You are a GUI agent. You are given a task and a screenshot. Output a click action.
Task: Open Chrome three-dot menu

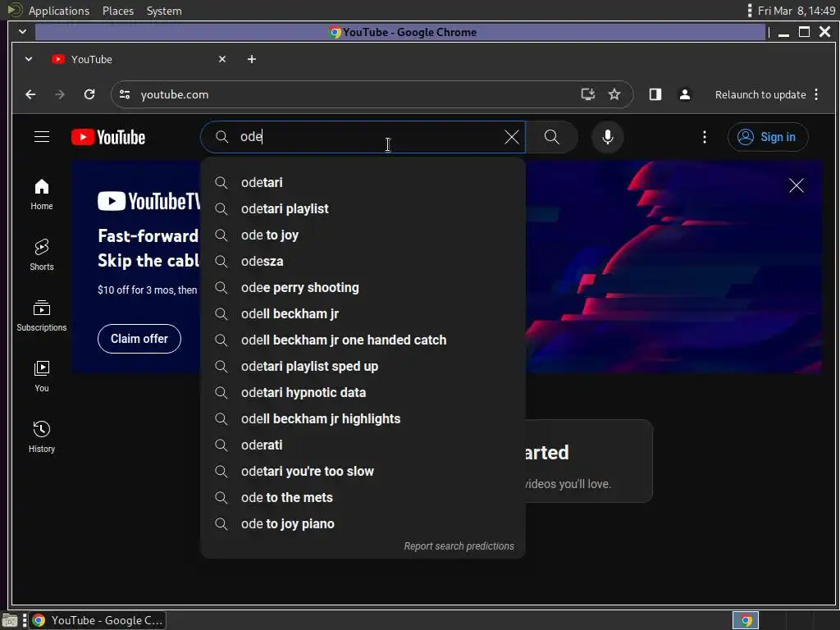pos(816,95)
